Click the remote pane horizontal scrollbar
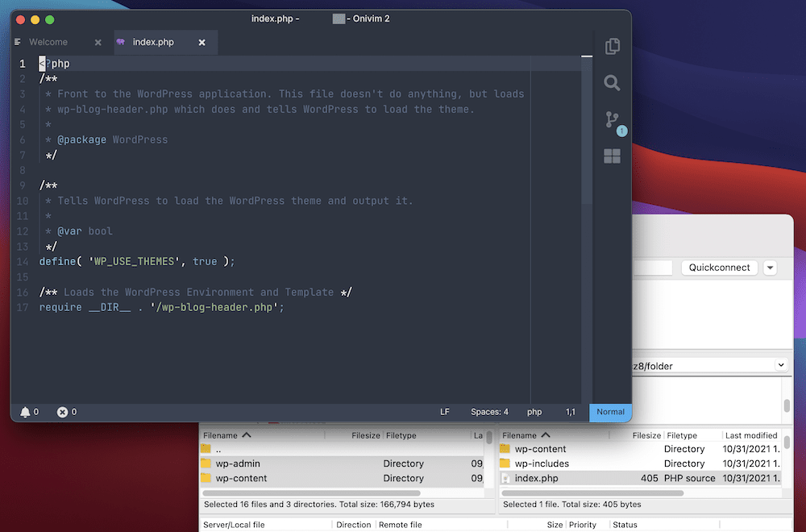Viewport: 806px width, 532px height. (592, 493)
